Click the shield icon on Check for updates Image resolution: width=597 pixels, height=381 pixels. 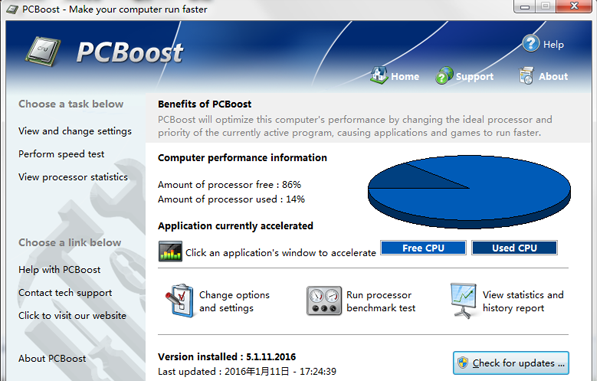[x=463, y=363]
